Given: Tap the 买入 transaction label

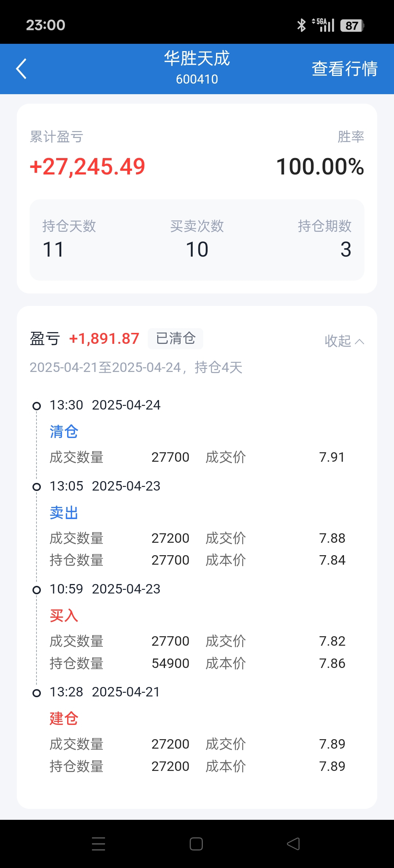Looking at the screenshot, I should (64, 616).
